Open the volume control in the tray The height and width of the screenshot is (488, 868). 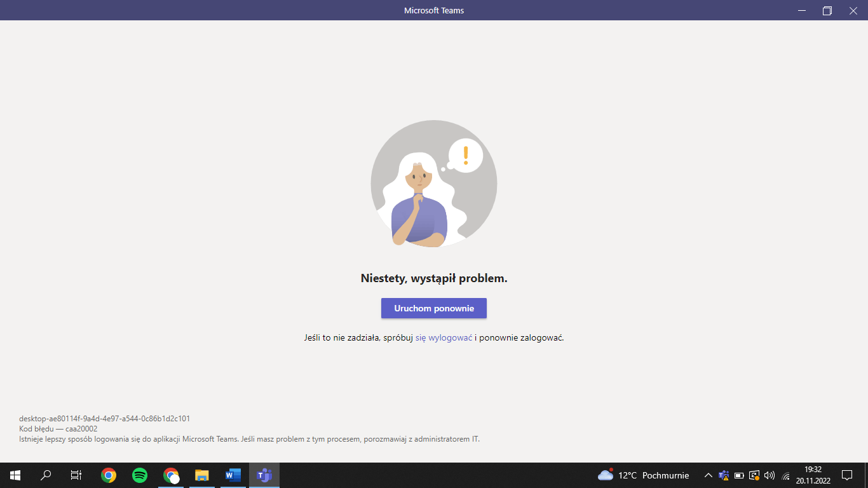point(770,475)
